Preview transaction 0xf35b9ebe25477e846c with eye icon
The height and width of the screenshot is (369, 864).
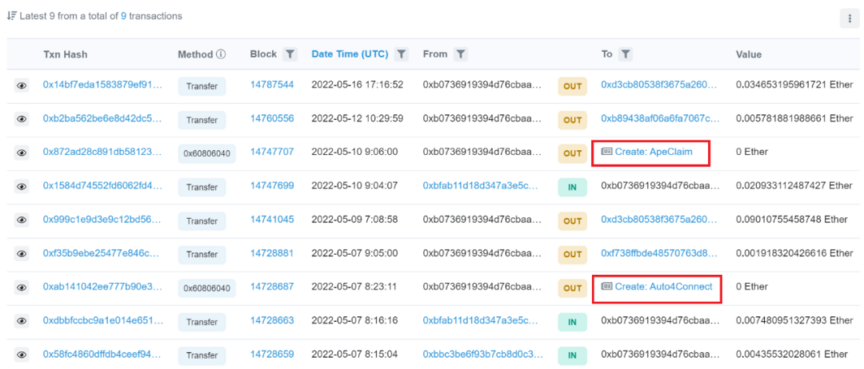pos(21,253)
